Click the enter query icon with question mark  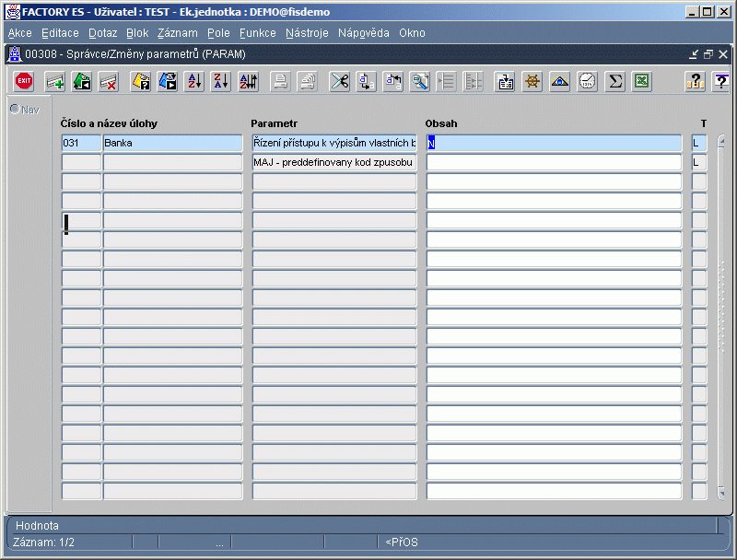click(141, 82)
